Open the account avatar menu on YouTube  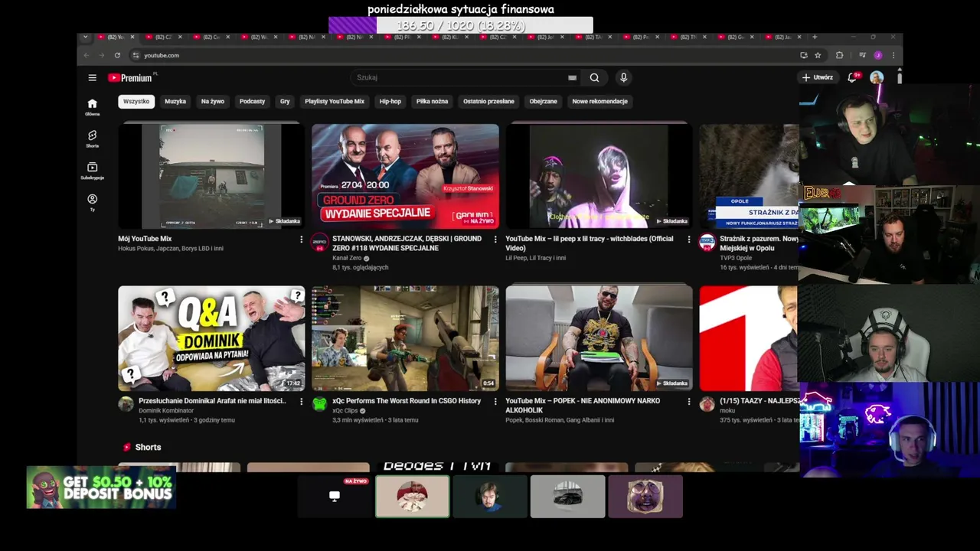(x=877, y=77)
